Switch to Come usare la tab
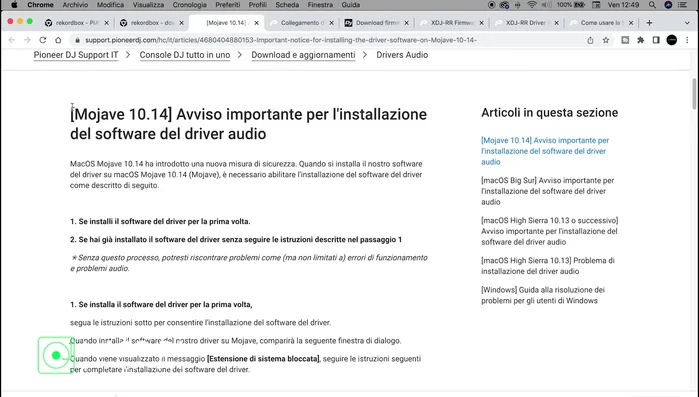 point(601,23)
